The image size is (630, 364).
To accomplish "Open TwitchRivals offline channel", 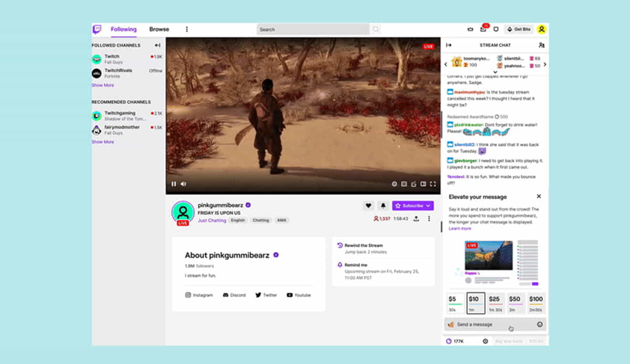I will (x=128, y=73).
